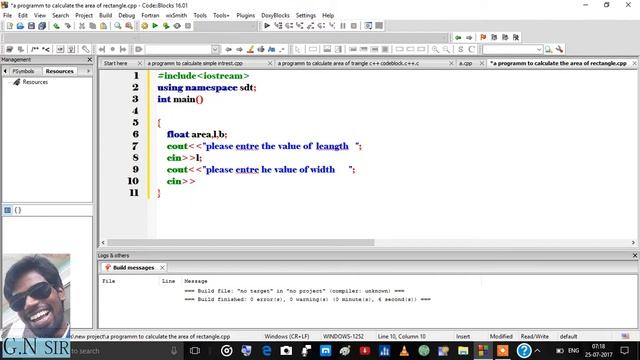Open the Settings menu

[306, 16]
